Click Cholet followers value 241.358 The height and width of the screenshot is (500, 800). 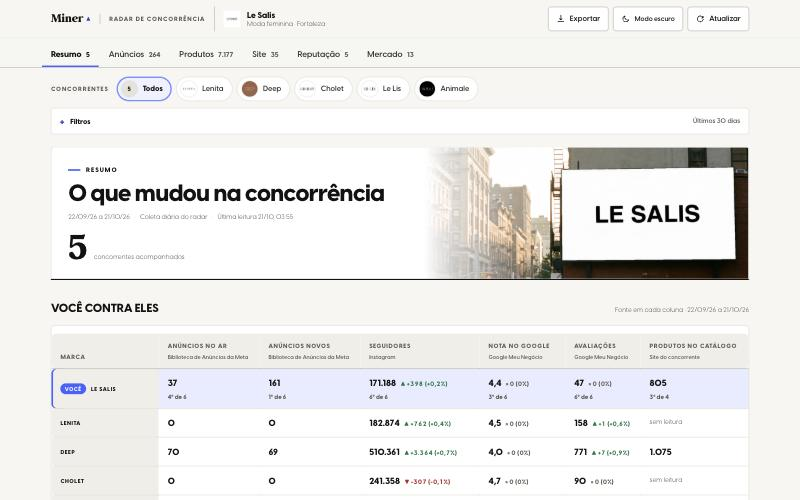pyautogui.click(x=384, y=481)
